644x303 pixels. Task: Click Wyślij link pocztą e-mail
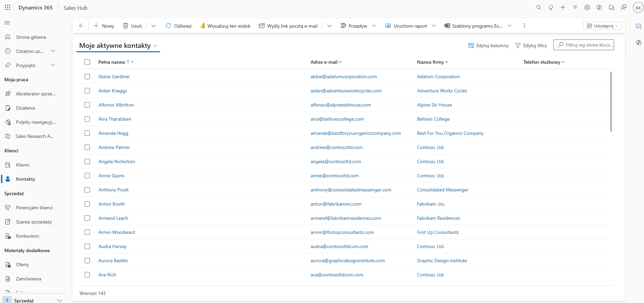(288, 26)
